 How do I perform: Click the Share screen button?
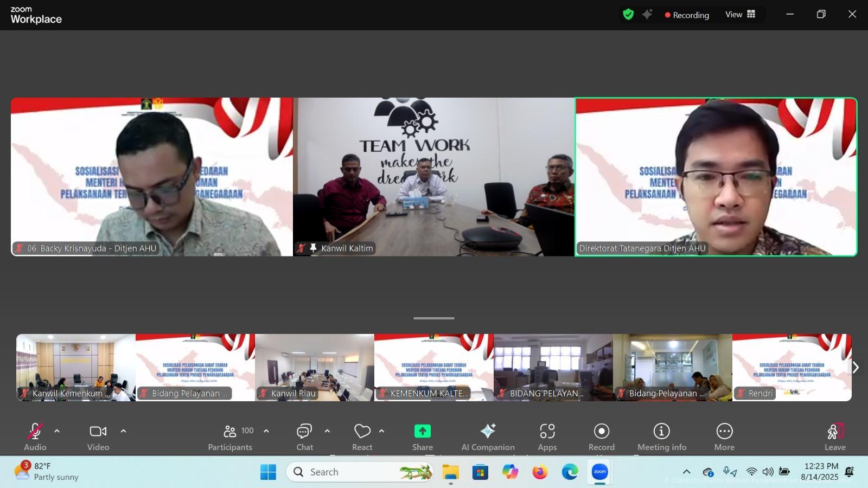point(422,437)
